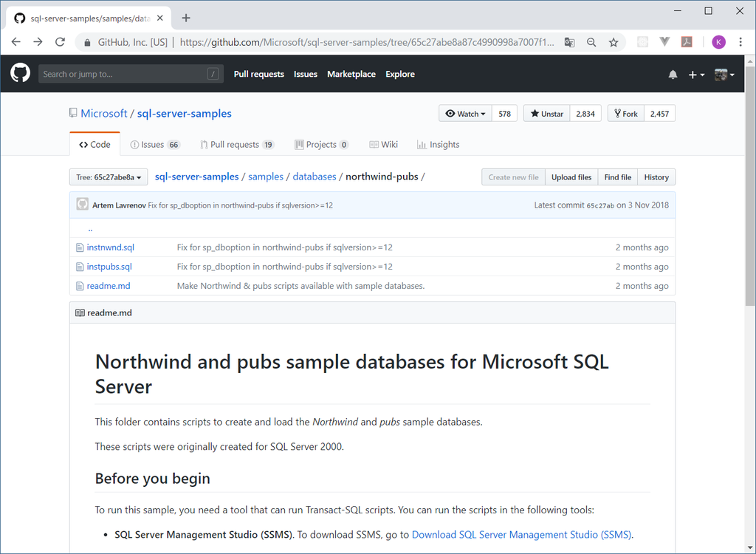Click file icon beside readme.md row

tap(80, 286)
